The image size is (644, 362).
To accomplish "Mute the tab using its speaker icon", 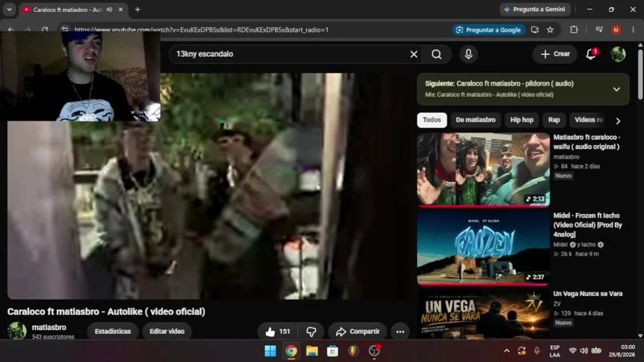I will pos(109,10).
